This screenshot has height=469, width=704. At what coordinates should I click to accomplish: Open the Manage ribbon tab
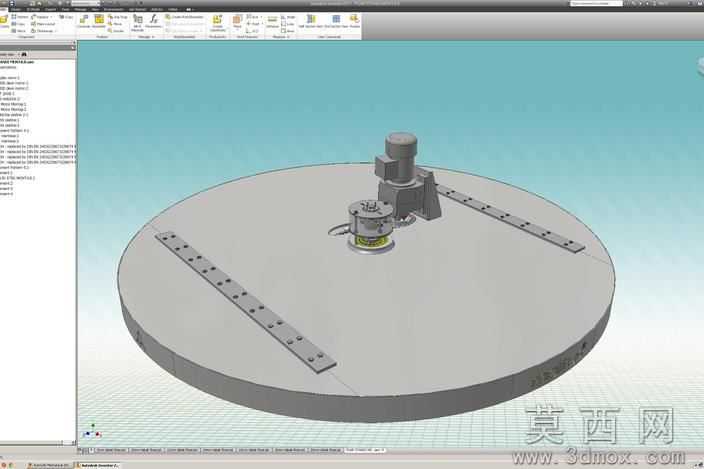[x=80, y=9]
